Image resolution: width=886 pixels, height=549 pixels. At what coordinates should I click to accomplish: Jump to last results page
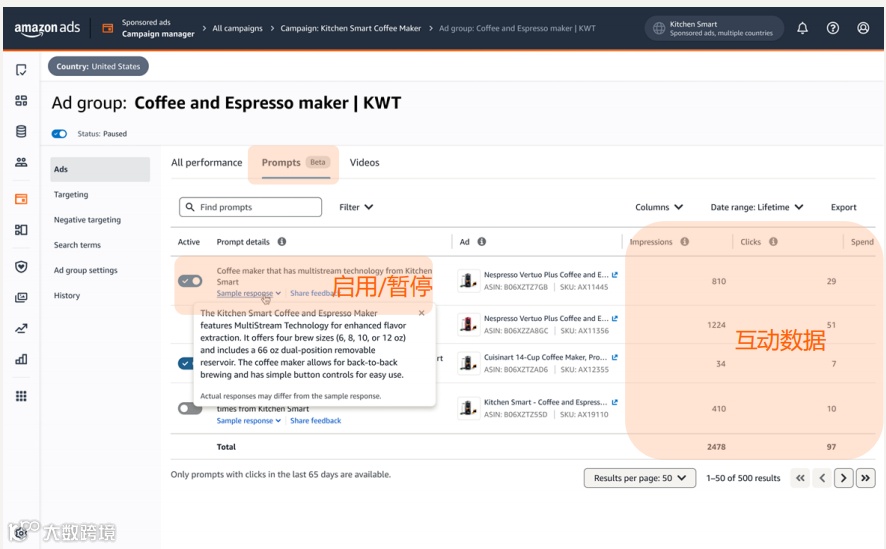(x=866, y=478)
